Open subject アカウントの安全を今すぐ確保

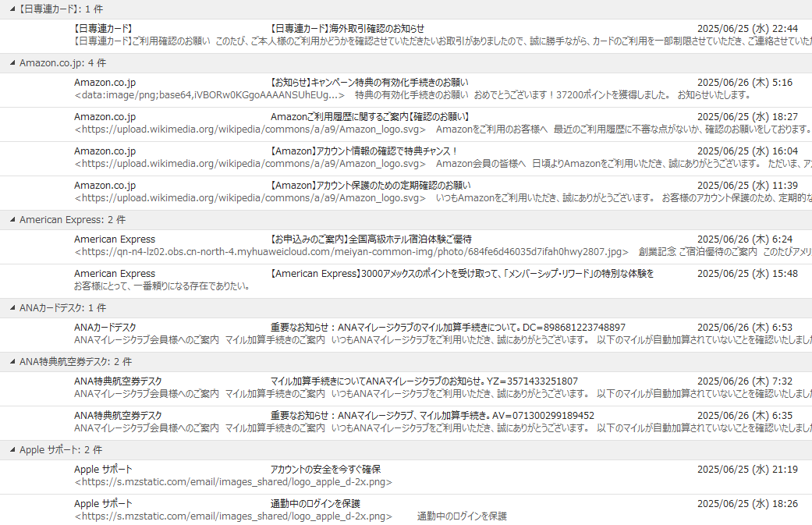pos(325,469)
